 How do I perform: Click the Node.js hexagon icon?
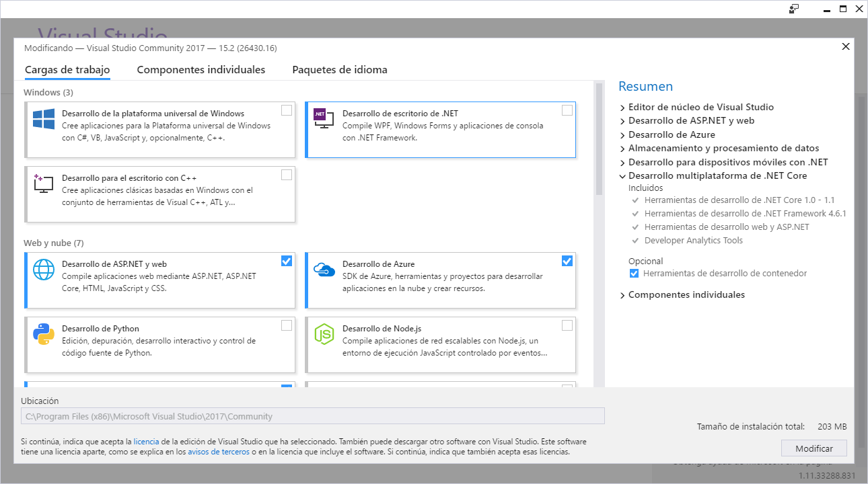(324, 334)
